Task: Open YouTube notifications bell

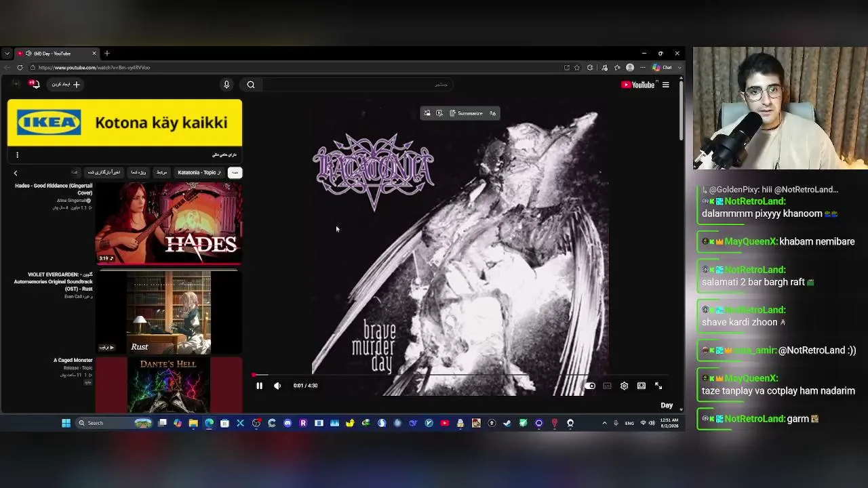Action: click(34, 84)
